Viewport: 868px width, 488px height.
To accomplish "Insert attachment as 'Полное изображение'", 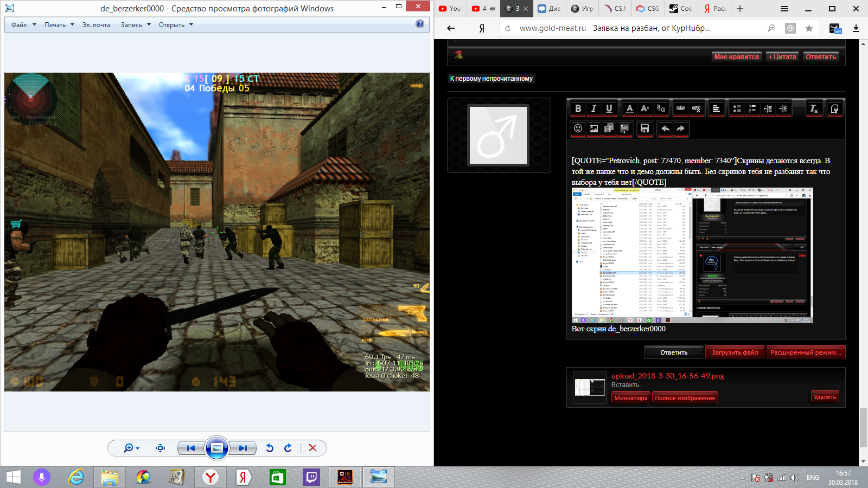I will click(x=685, y=398).
